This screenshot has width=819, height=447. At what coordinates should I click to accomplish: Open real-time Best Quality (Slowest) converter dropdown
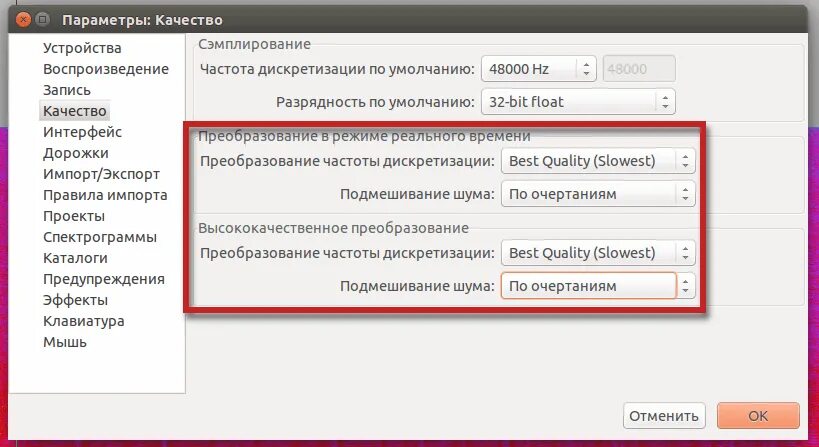(x=598, y=161)
